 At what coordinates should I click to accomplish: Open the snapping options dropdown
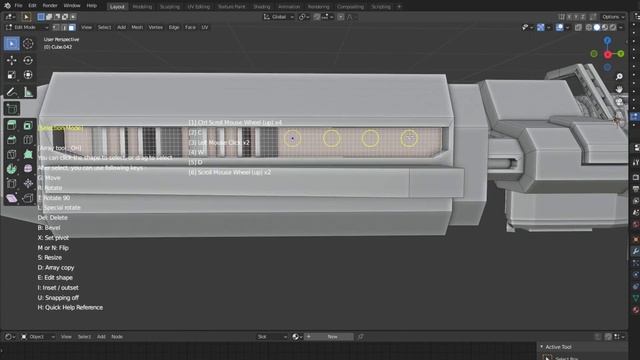pyautogui.click(x=327, y=17)
